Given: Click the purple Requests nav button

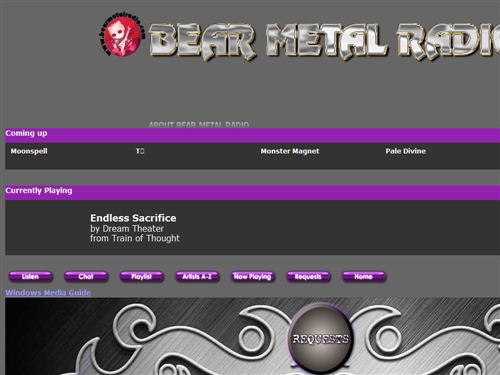Looking at the screenshot, I should [308, 277].
